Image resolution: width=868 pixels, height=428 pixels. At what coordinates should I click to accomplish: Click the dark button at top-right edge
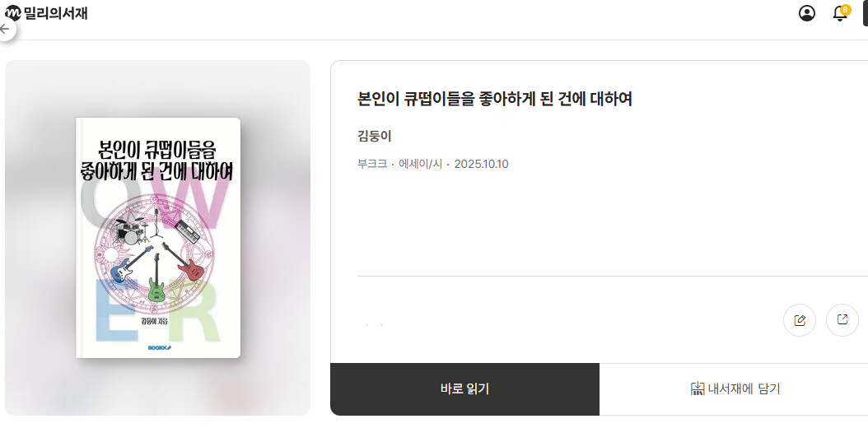point(866,13)
